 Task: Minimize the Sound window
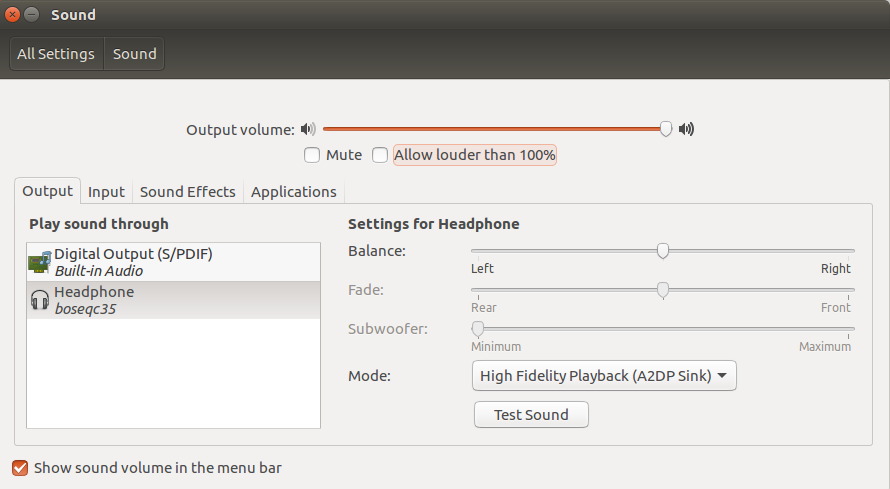(32, 15)
